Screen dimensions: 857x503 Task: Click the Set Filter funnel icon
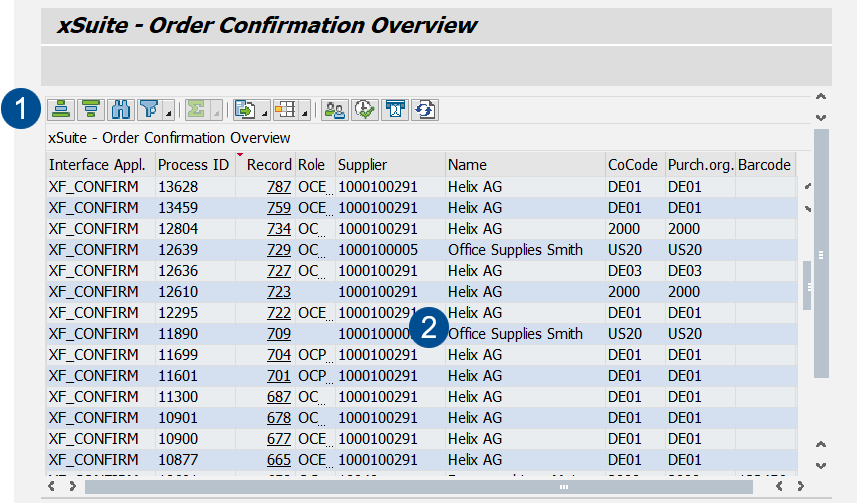[150, 109]
